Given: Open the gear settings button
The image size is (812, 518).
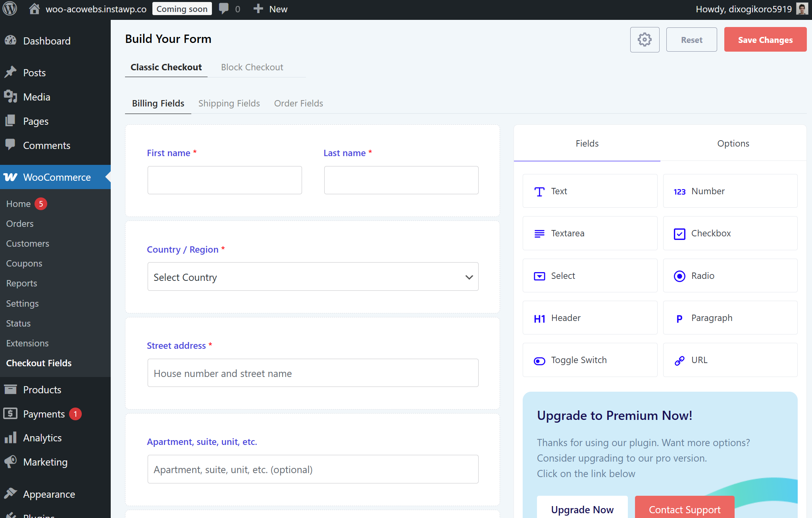Looking at the screenshot, I should click(645, 40).
